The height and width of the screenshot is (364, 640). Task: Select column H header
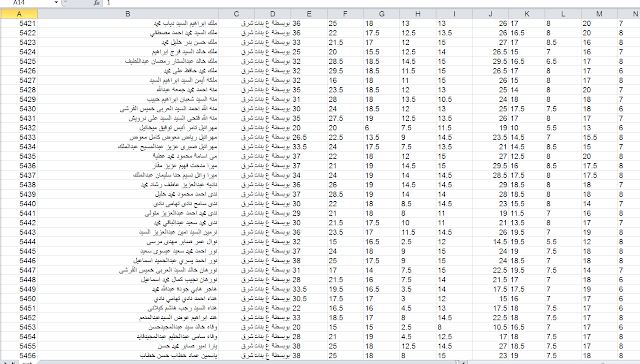tap(418, 14)
